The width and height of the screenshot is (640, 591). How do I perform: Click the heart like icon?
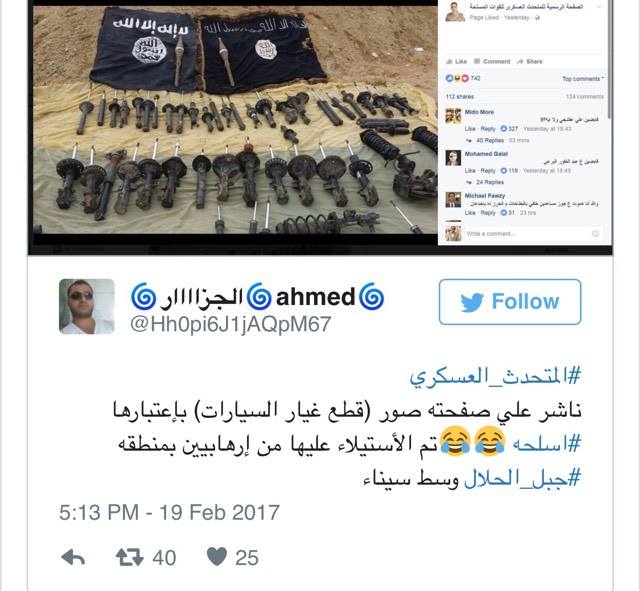click(217, 557)
